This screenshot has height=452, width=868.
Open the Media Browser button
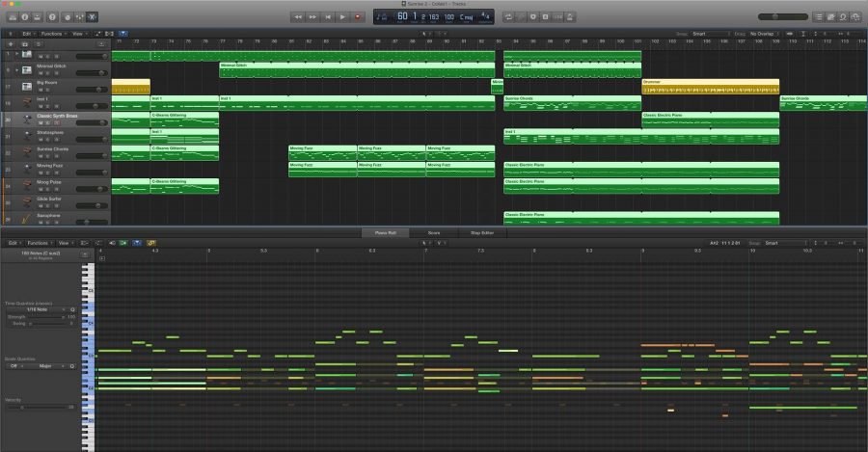[x=855, y=17]
